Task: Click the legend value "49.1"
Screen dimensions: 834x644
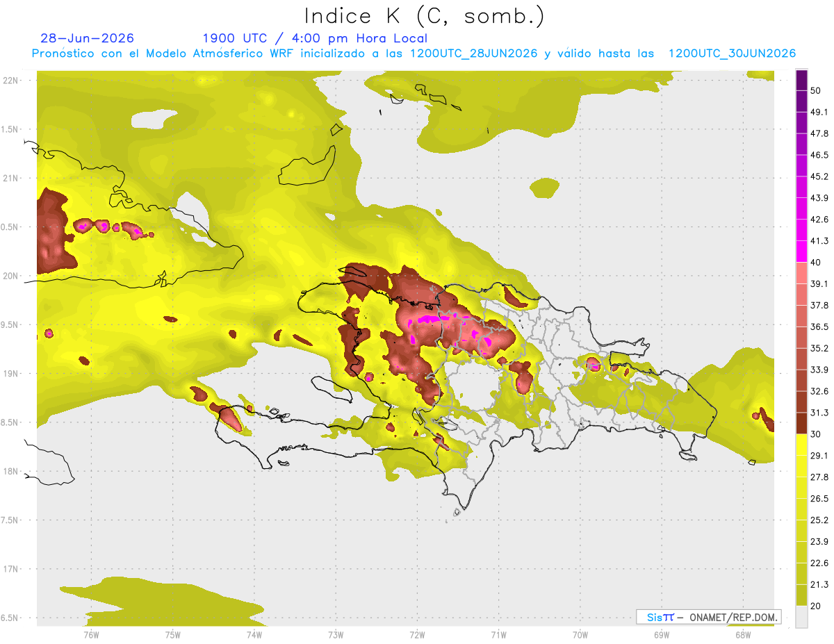Action: click(820, 113)
